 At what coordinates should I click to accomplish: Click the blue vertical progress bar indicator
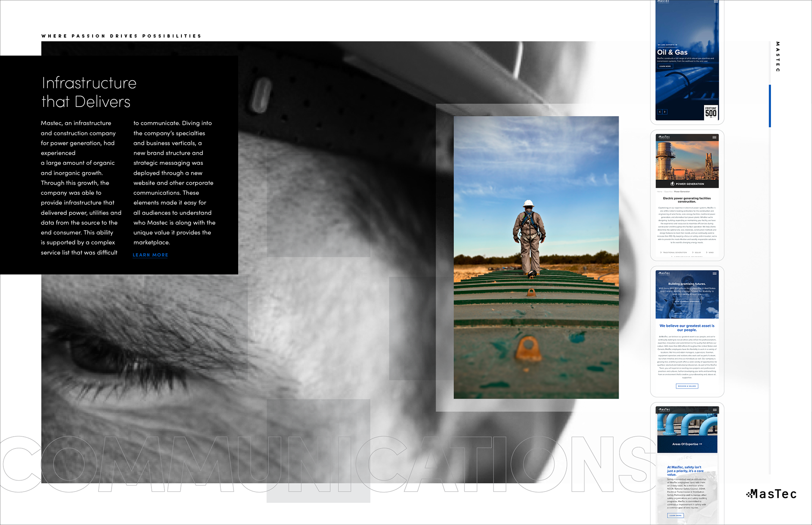(x=770, y=106)
